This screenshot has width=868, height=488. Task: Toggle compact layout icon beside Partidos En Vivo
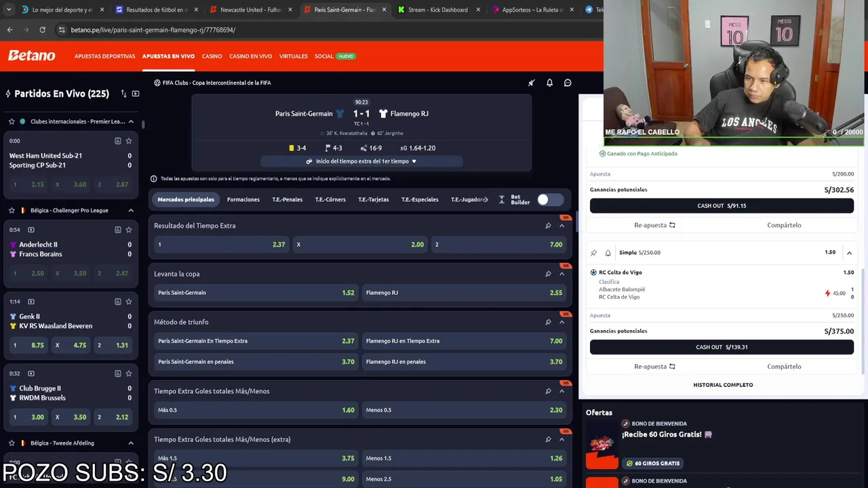[136, 94]
